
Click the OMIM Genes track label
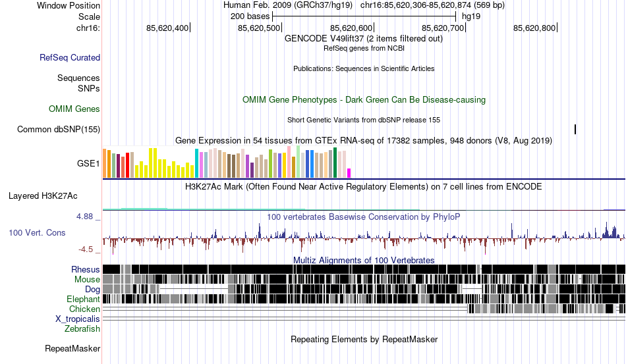[74, 109]
